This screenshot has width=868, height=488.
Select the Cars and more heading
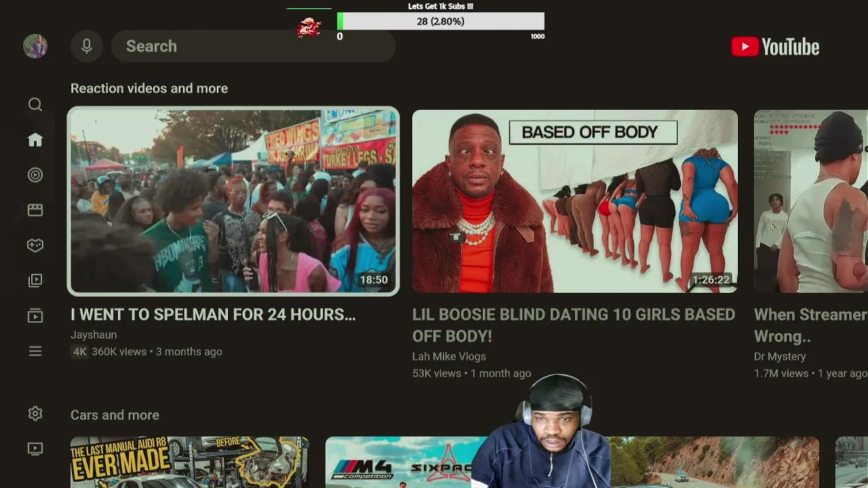pos(115,415)
